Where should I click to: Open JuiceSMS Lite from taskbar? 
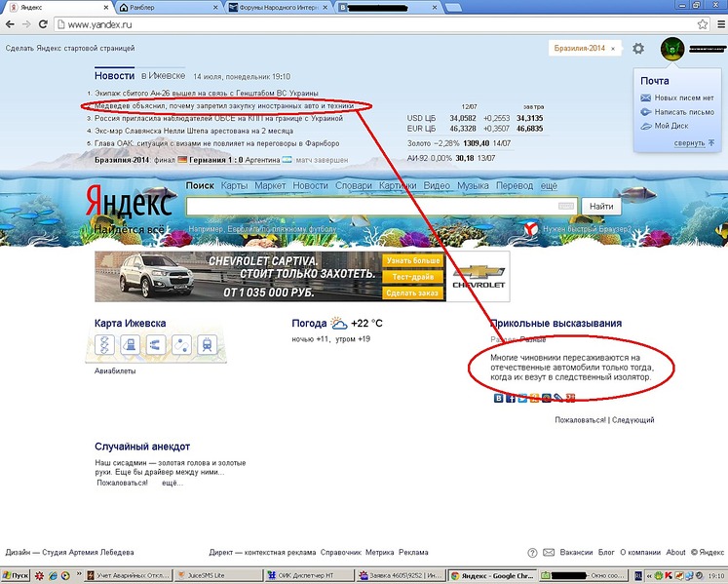218,575
